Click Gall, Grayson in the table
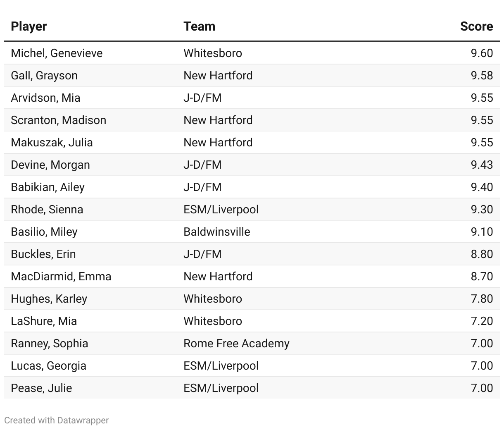Image resolution: width=504 pixels, height=430 pixels. click(x=44, y=76)
